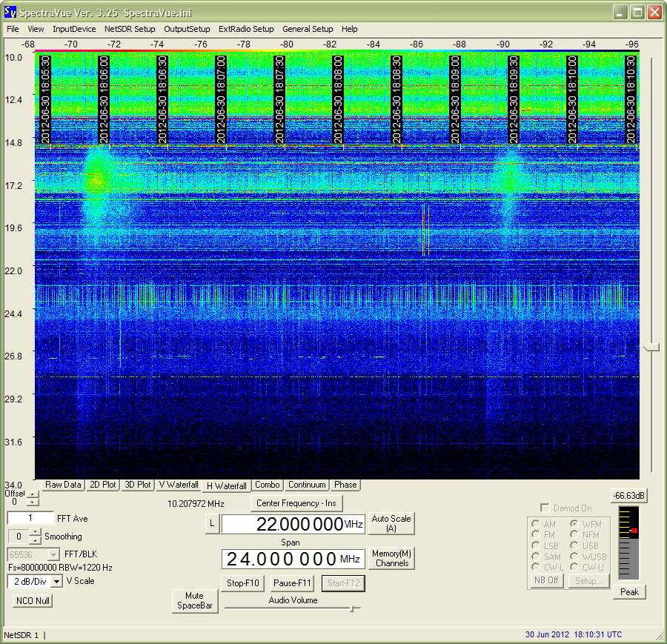The height and width of the screenshot is (644, 667).
Task: Click the Fs=80000000 RBW=1220 Hz text
Action: [61, 568]
